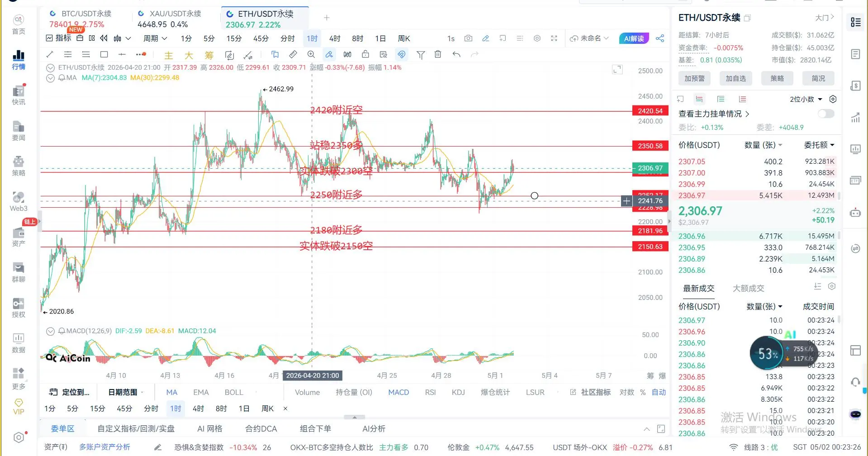Share the chart using the share icon

(x=660, y=38)
